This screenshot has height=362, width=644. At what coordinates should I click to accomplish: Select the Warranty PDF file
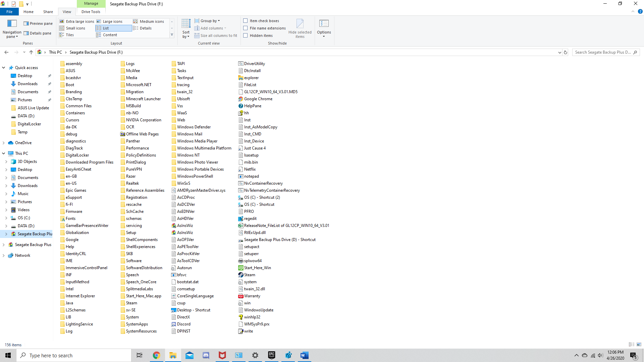(249, 296)
